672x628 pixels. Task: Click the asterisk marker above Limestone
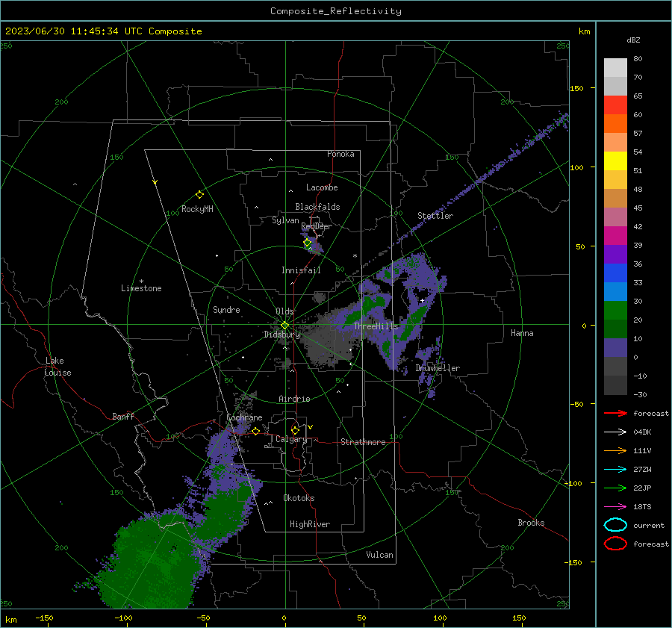141,282
